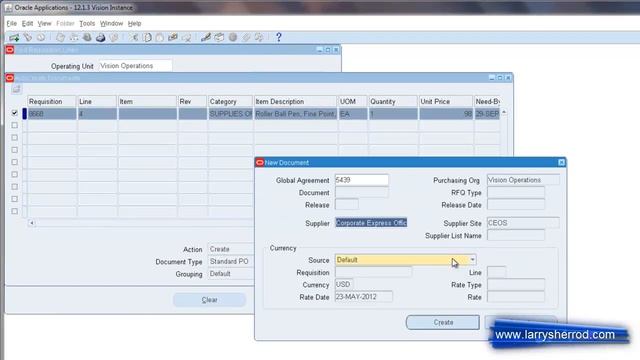This screenshot has height=360, width=640.
Task: Click the Print toolbar icon
Action: point(100,38)
